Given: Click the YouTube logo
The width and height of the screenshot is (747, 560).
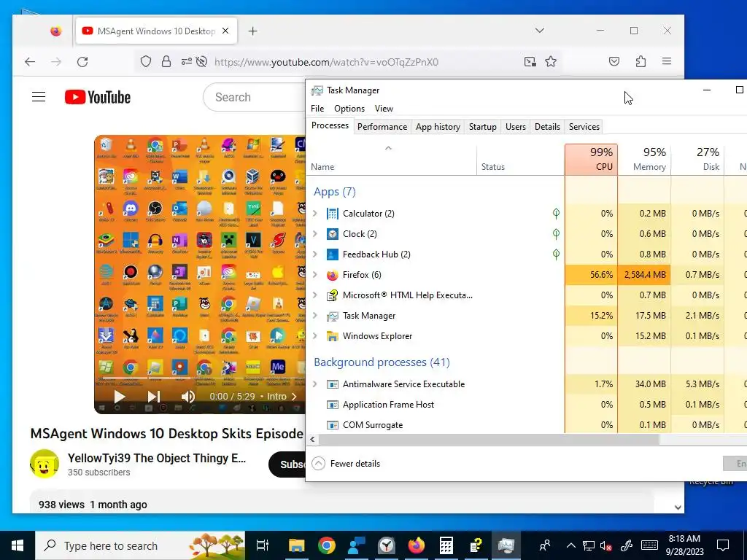Looking at the screenshot, I should pyautogui.click(x=98, y=97).
